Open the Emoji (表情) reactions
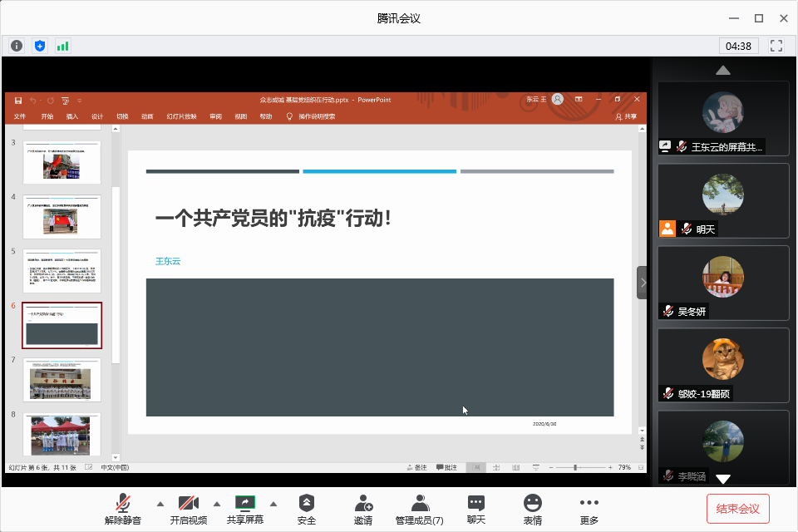The width and height of the screenshot is (798, 532). click(532, 509)
